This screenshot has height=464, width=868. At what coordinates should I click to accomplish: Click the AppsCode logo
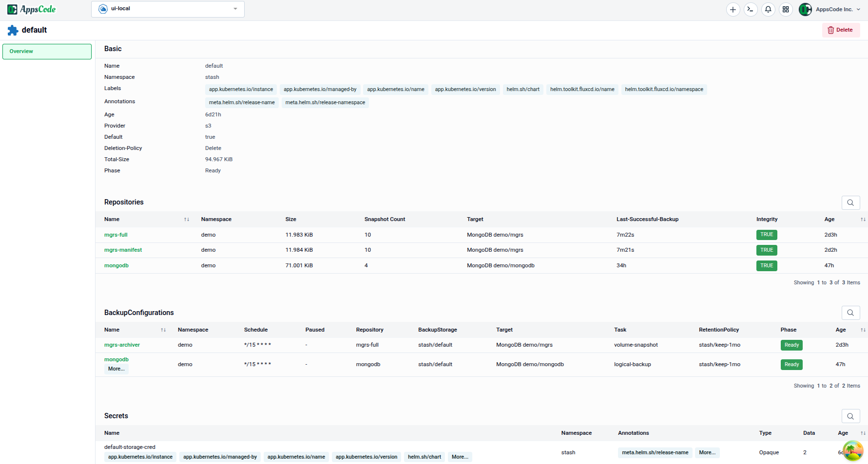tap(31, 9)
